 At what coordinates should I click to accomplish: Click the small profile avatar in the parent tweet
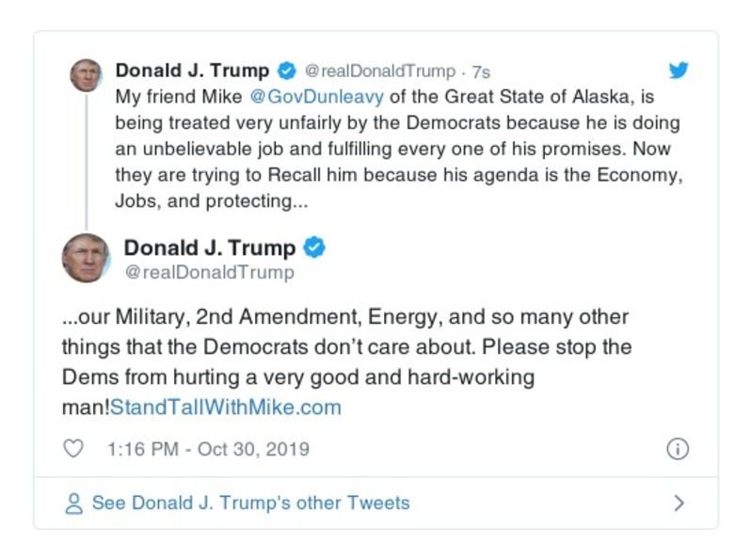pos(86,74)
